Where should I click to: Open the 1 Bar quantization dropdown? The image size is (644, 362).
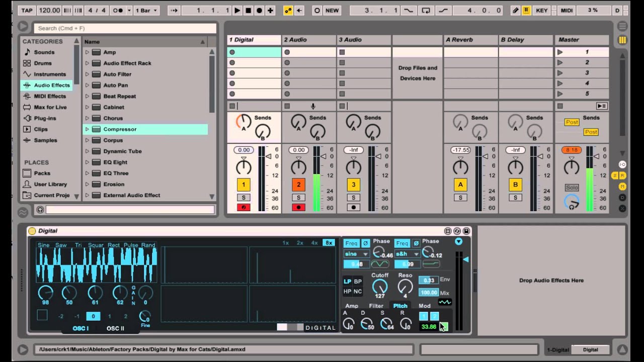146,10
